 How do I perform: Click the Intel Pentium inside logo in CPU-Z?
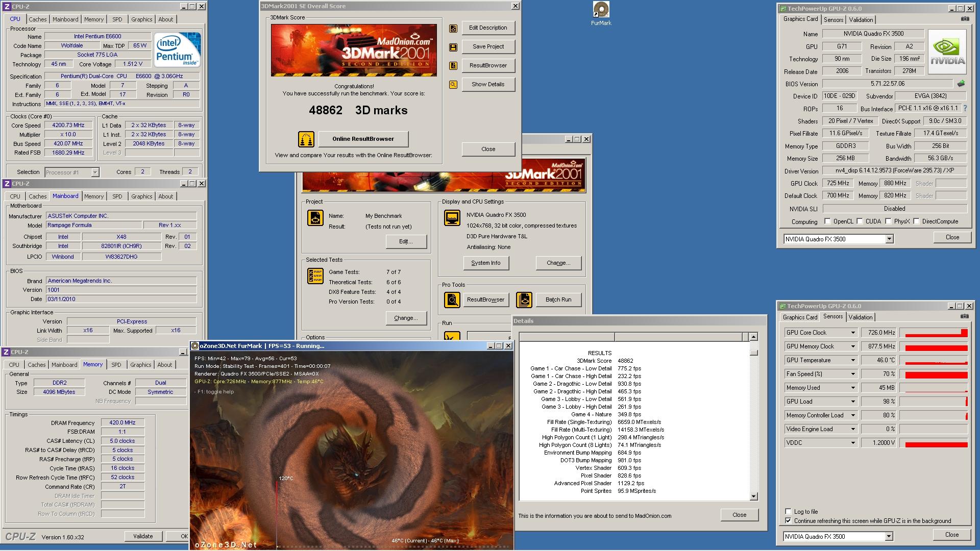(x=177, y=50)
